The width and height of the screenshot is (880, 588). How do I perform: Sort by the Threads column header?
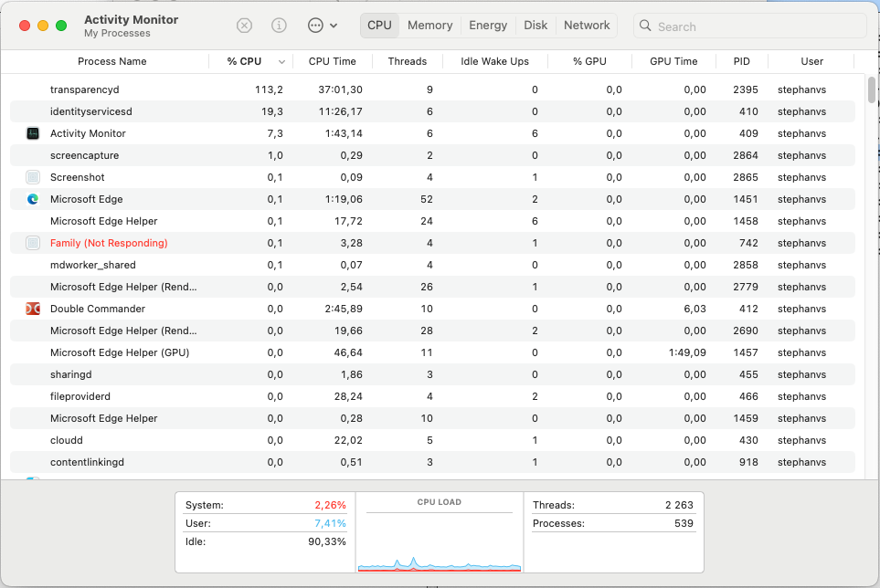click(x=408, y=62)
